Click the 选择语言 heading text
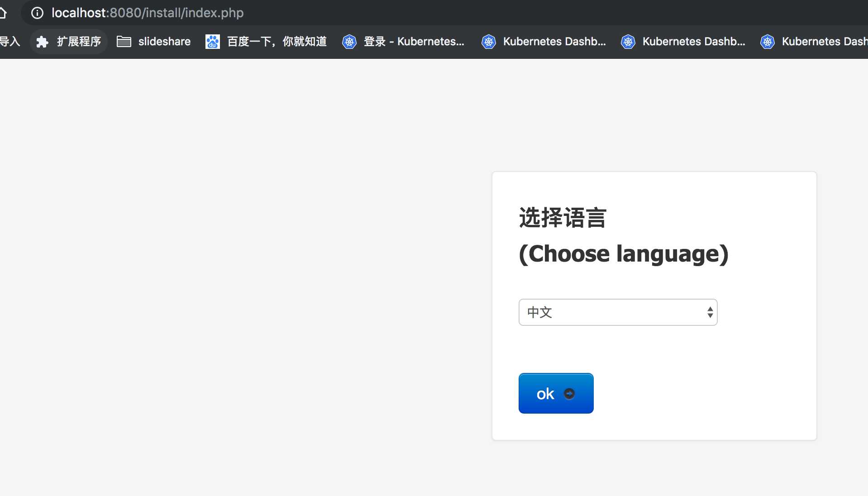Image resolution: width=868 pixels, height=496 pixels. tap(563, 218)
